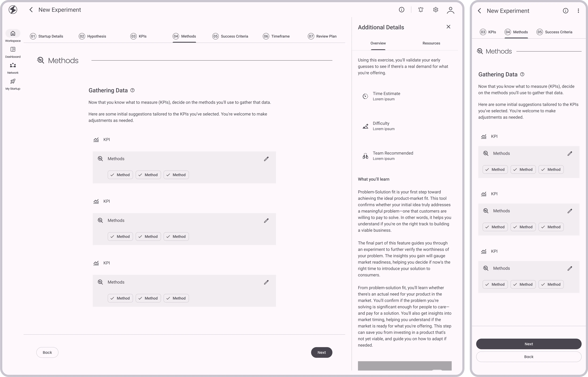Toggle the last Method chip in mobile view
588x377 pixels.
coord(551,284)
